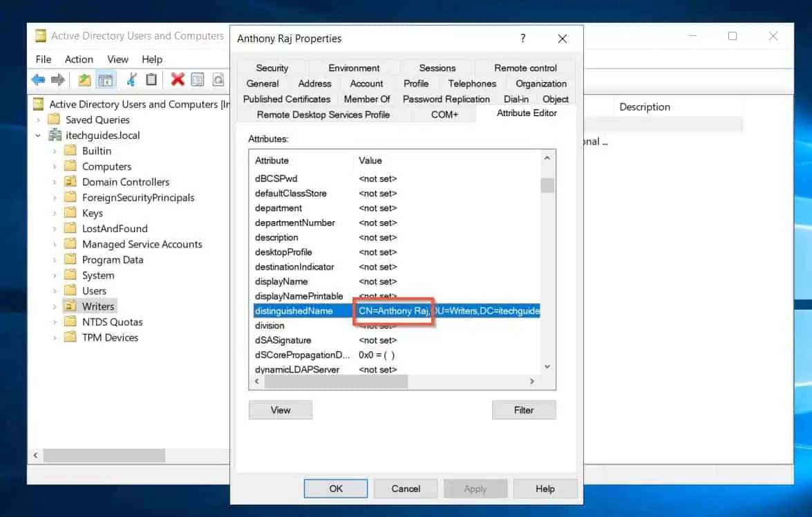Switch to the Security tab

[272, 68]
